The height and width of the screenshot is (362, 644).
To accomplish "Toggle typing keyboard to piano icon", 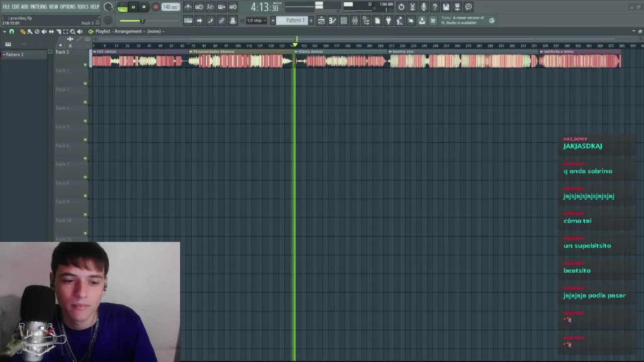I will coord(188,21).
